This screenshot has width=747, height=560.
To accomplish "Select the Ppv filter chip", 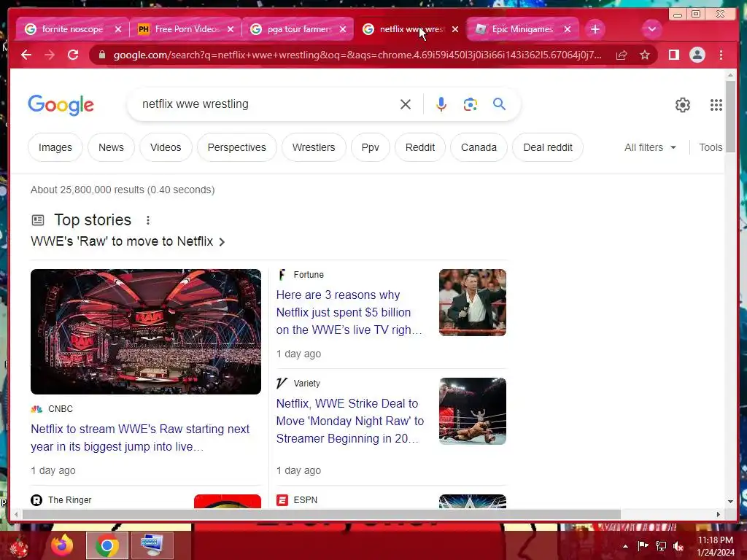I will tap(370, 147).
